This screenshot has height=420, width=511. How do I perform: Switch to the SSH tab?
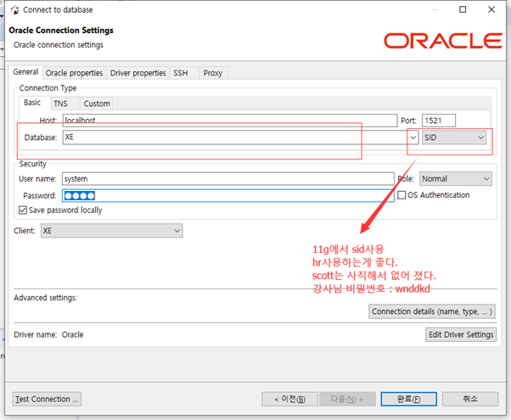181,73
